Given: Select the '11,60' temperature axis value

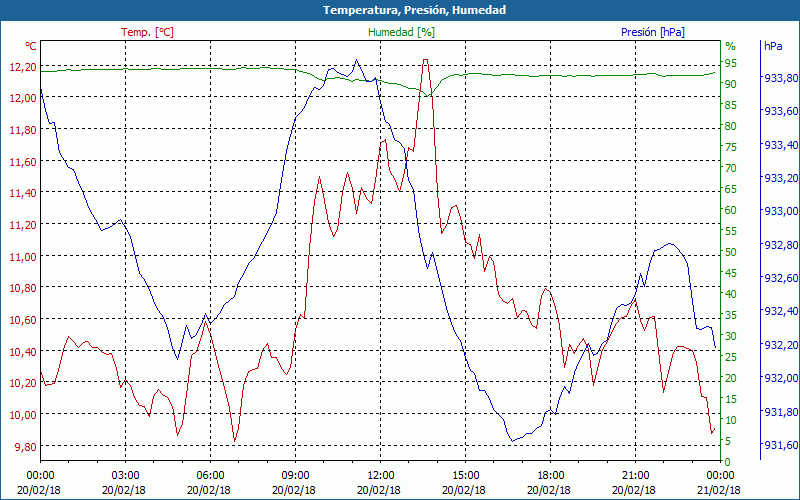Looking at the screenshot, I should 23,161.
